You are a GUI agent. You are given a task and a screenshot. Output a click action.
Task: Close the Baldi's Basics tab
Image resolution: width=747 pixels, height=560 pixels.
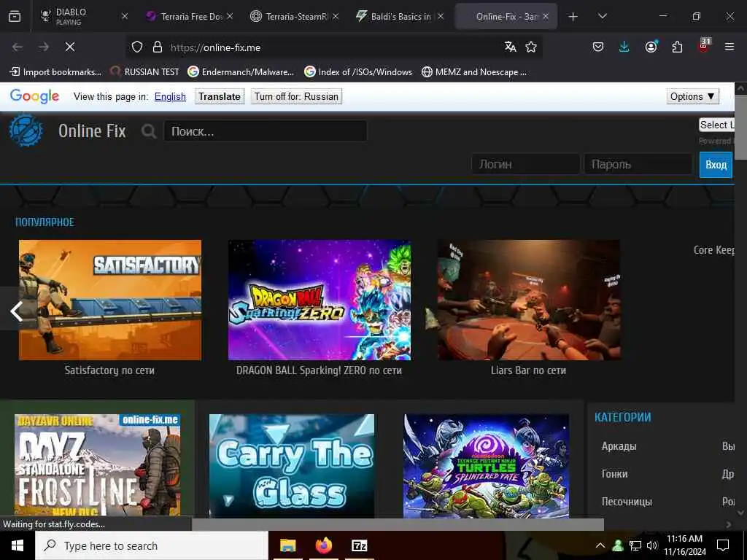pos(441,17)
